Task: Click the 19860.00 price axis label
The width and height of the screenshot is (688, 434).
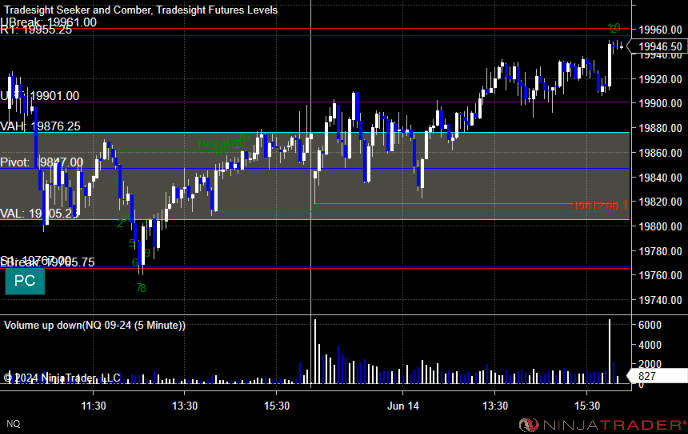Action: click(660, 153)
